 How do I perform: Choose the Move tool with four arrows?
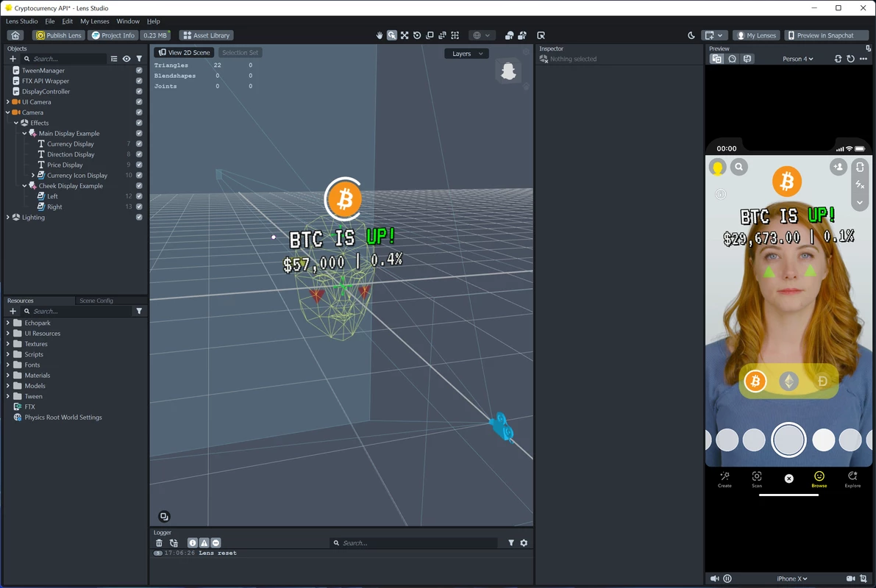tap(405, 35)
